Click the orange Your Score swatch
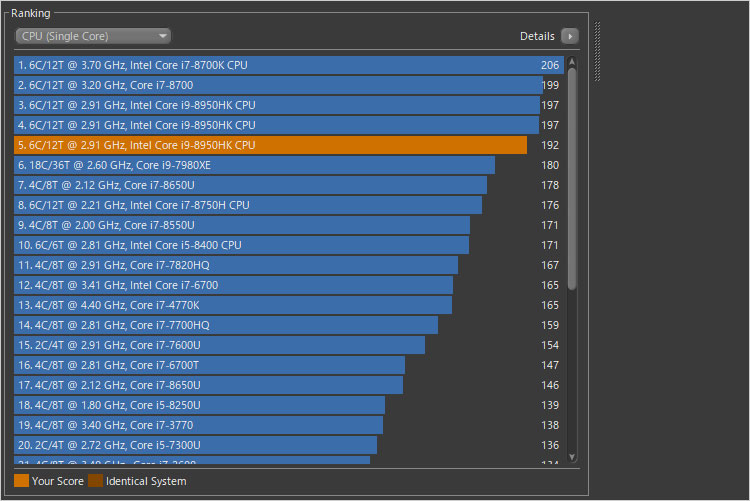The image size is (750, 501). [21, 481]
